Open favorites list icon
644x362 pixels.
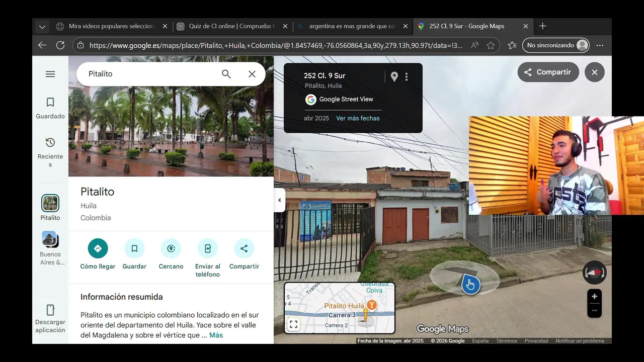click(512, 45)
